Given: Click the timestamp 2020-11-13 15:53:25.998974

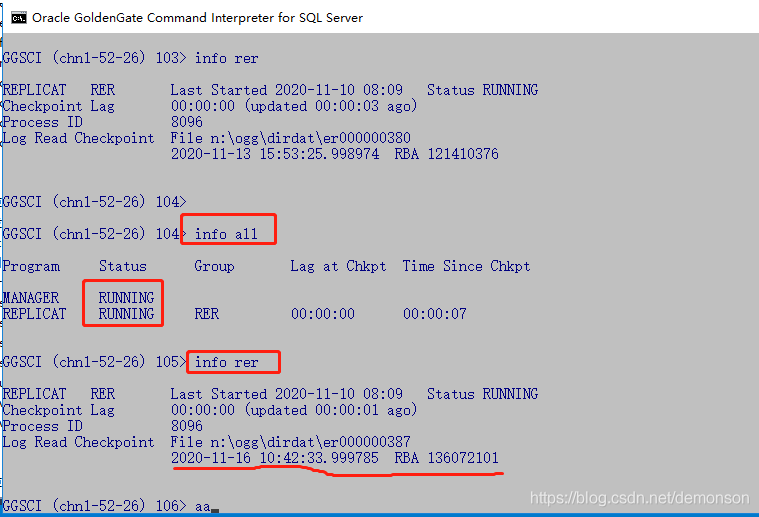Looking at the screenshot, I should coord(275,154).
